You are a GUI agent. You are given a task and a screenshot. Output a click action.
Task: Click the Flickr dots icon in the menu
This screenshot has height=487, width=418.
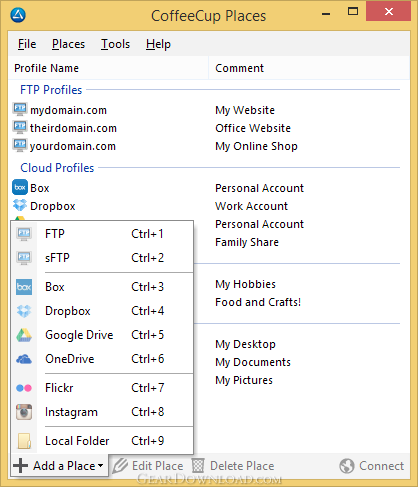[24, 388]
